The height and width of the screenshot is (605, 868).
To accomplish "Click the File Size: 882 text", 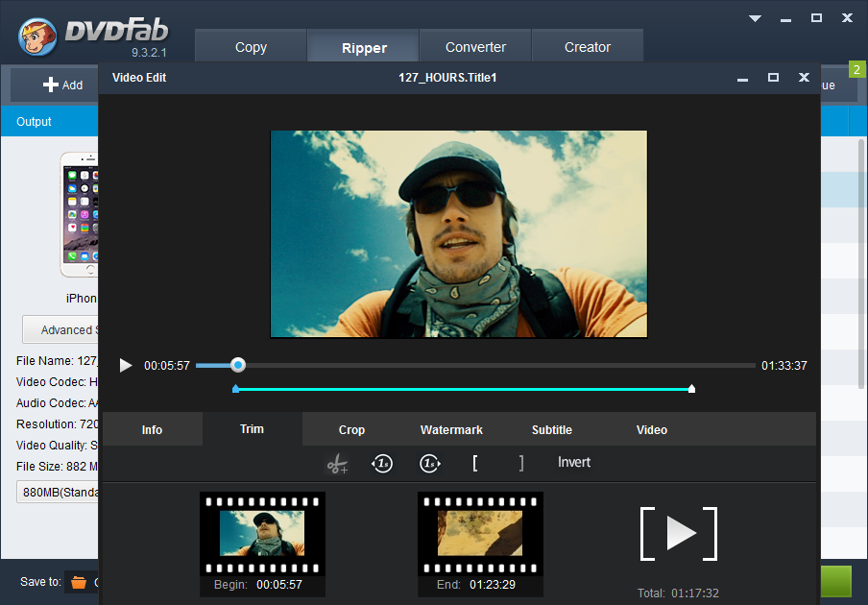I will (x=57, y=467).
